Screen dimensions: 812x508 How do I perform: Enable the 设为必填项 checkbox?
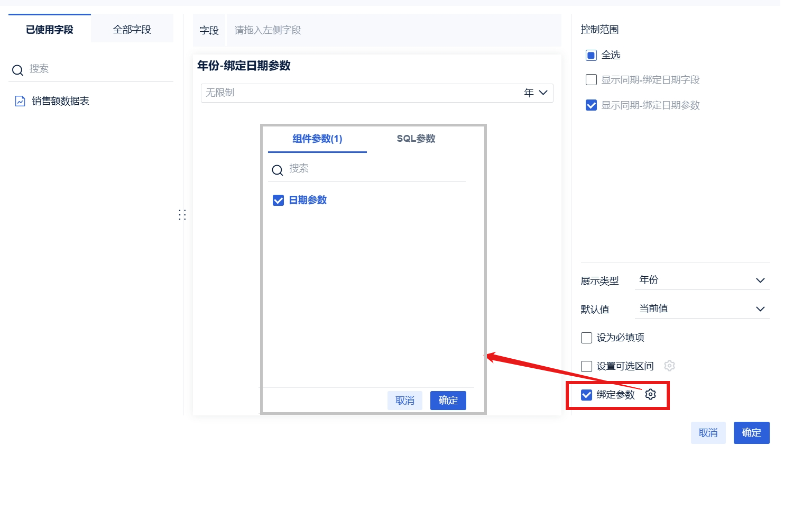[x=586, y=338]
